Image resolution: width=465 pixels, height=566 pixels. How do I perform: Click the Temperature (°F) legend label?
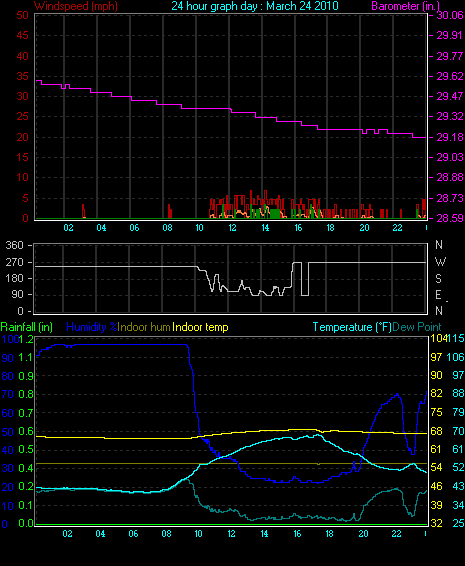pyautogui.click(x=352, y=327)
